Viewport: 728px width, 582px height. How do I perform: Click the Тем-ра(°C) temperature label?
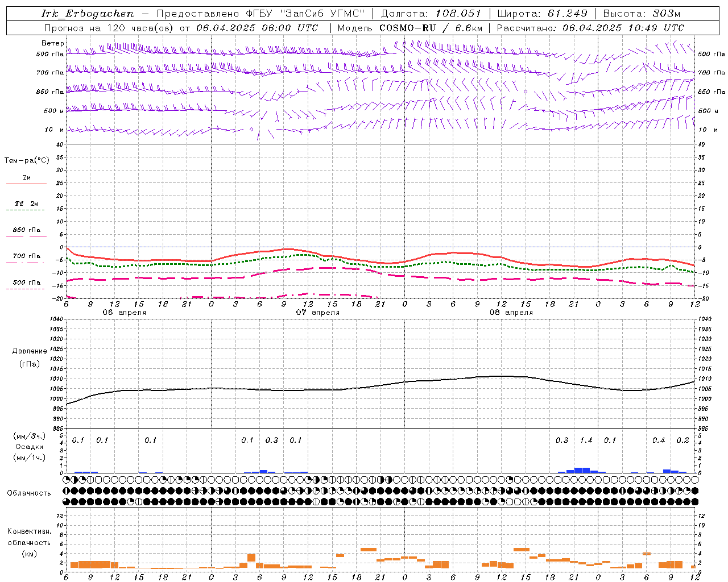click(x=27, y=161)
